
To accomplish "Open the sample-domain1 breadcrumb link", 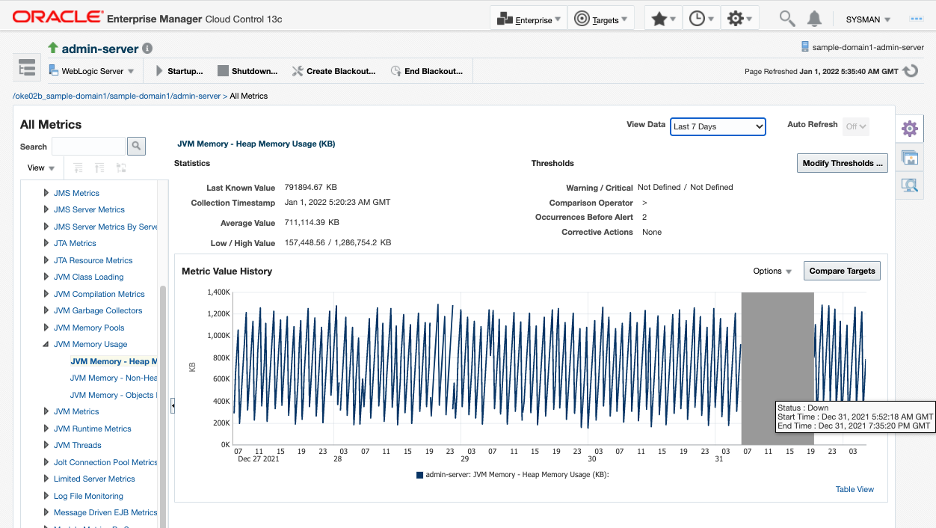I will (x=117, y=96).
